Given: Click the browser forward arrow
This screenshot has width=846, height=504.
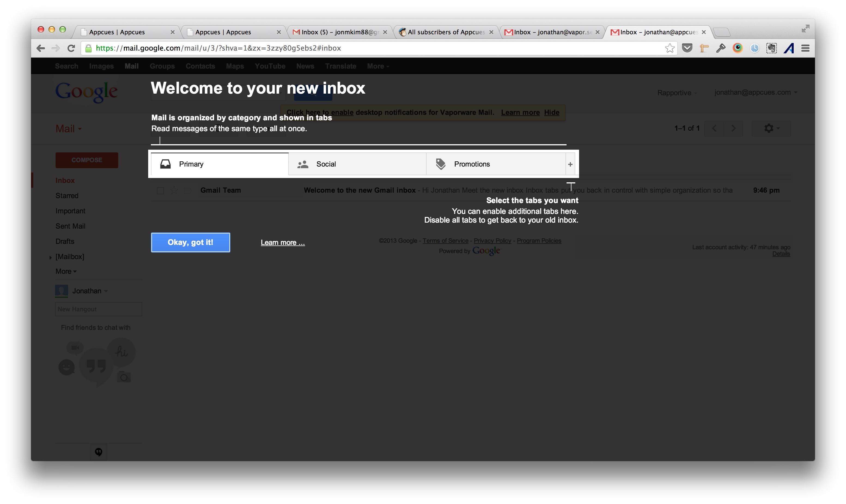Looking at the screenshot, I should click(55, 48).
